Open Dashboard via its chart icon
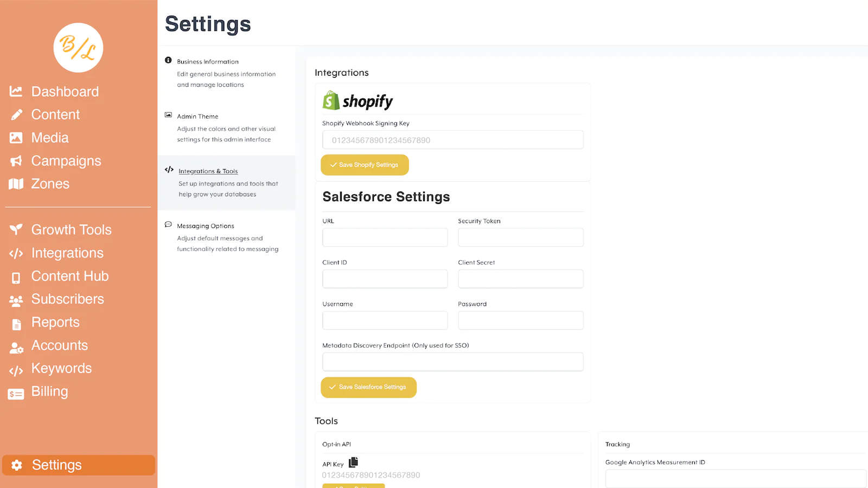The image size is (868, 488). [16, 92]
